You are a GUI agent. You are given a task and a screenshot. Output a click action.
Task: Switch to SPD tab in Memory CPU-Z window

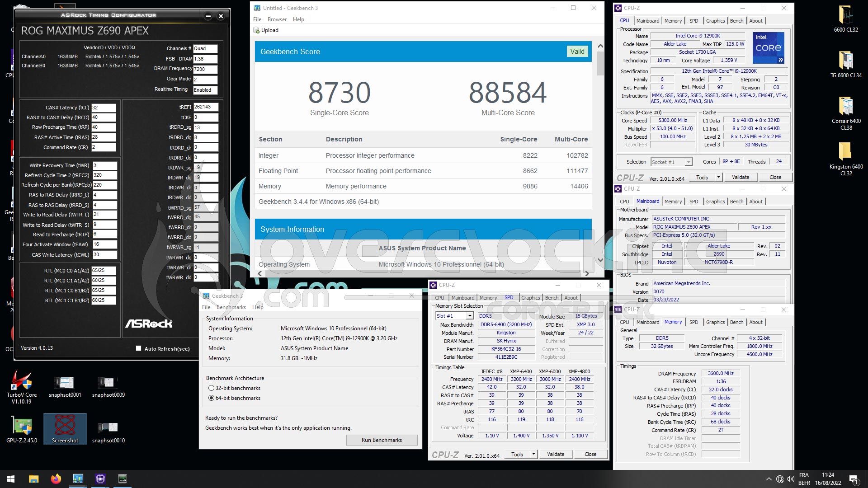coord(693,322)
